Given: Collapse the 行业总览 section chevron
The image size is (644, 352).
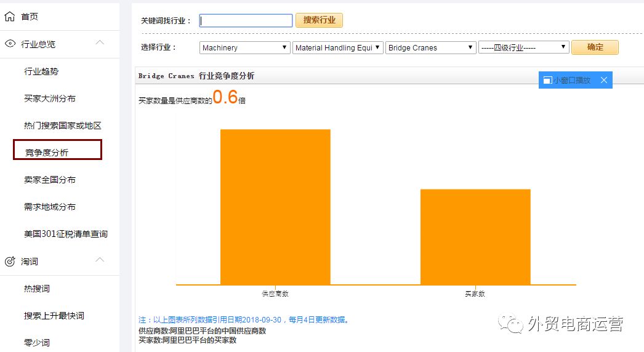Looking at the screenshot, I should (x=100, y=42).
